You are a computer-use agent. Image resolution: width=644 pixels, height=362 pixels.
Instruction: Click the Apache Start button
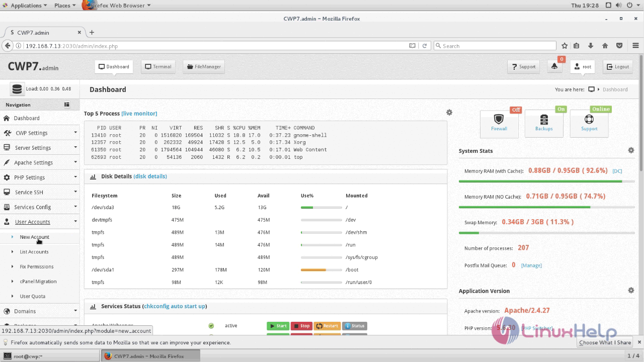point(278,326)
